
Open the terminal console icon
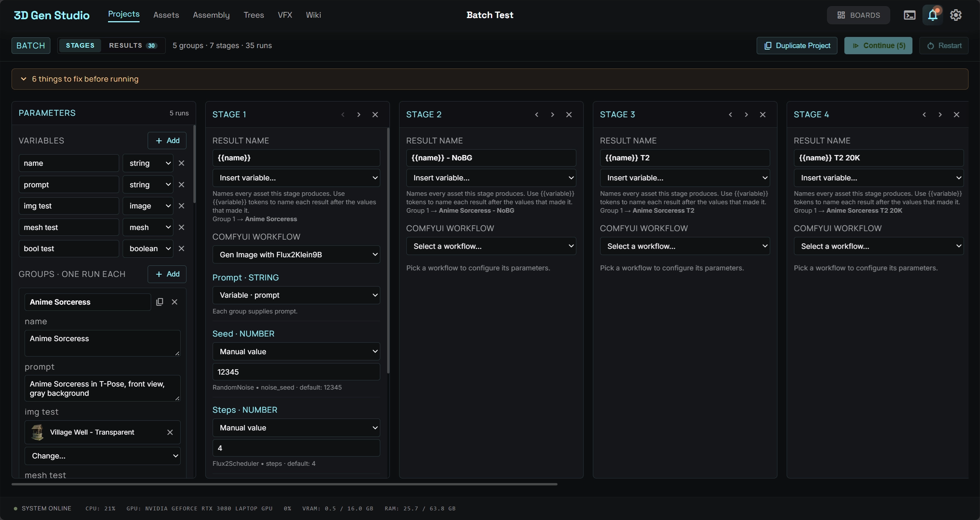(x=909, y=15)
